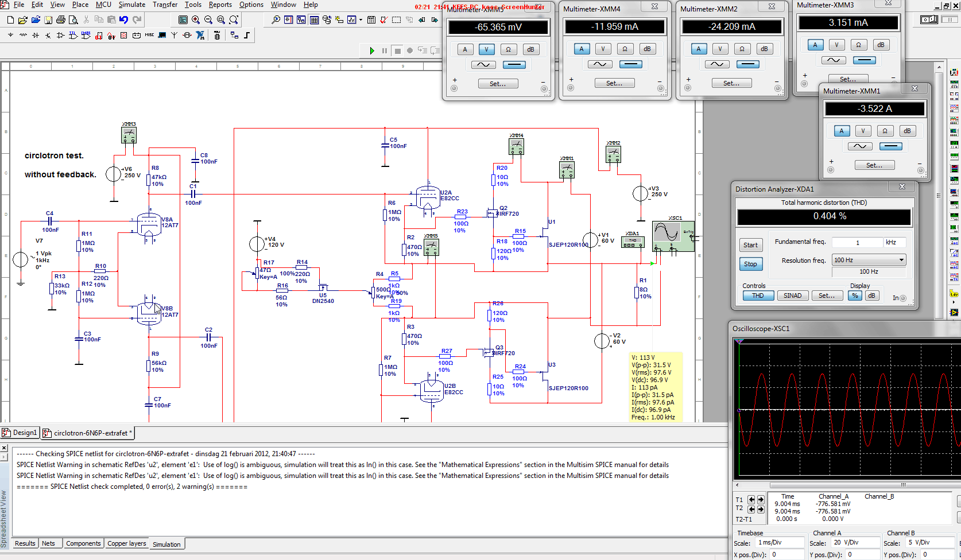961x560 pixels.
Task: Click Set... on Multimeter-XMM1
Action: (x=874, y=165)
